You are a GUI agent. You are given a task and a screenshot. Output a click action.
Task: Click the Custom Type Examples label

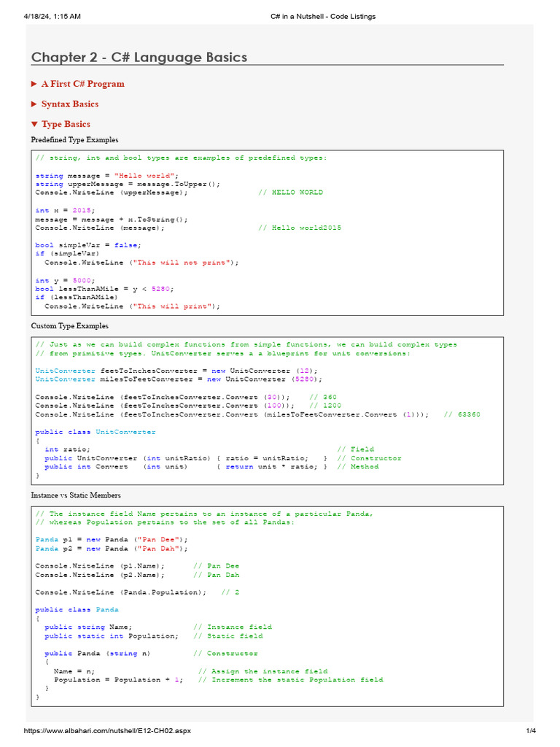[69, 326]
